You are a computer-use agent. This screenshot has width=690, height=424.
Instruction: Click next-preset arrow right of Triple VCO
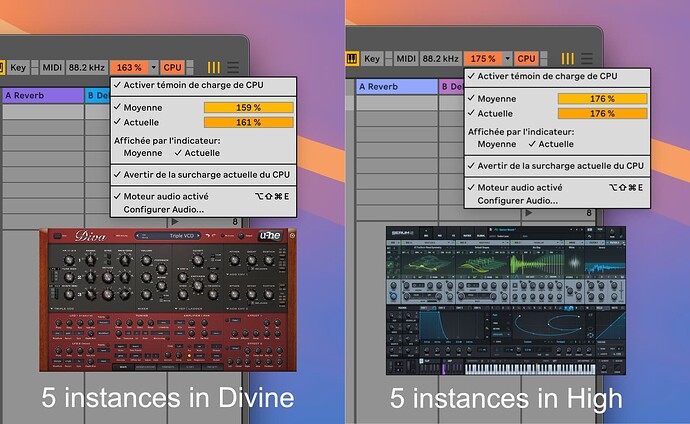[198, 236]
